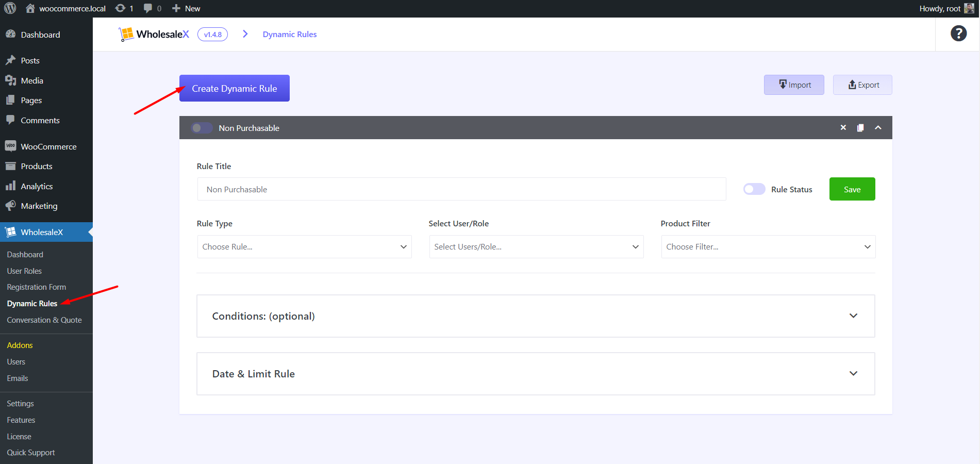Click the WholesaleX cart icon in sidebar

10,232
